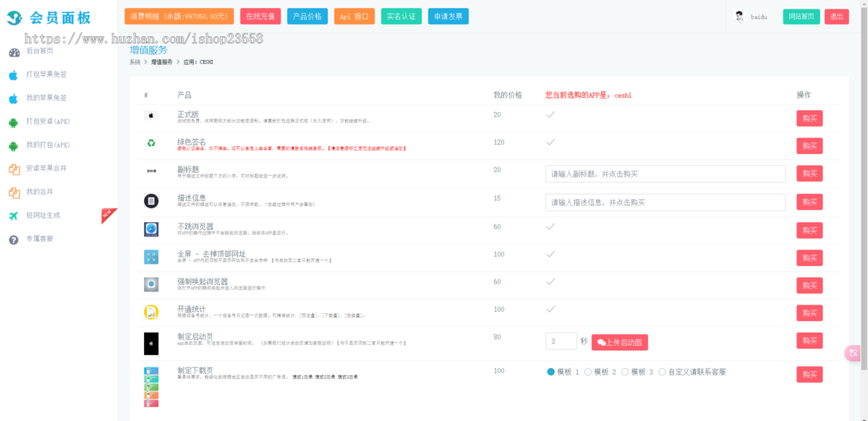Screen dimensions: 868x421
Task: Click the Android icon next to 打包安卓(APK)
Action: pos(13,122)
